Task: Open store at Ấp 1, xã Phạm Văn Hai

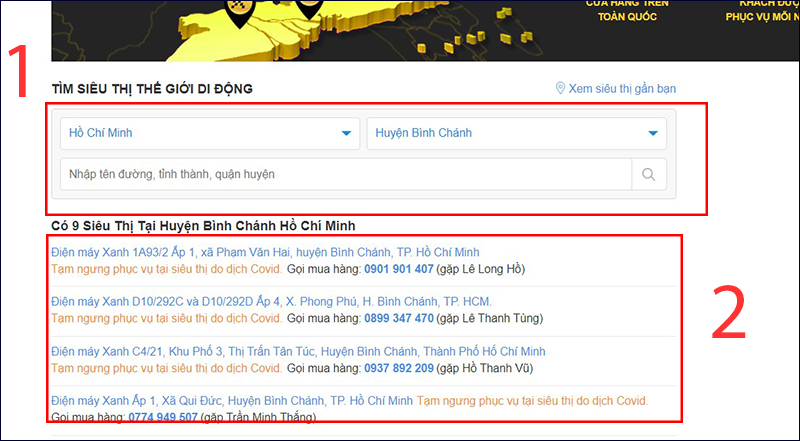Action: pyautogui.click(x=265, y=252)
